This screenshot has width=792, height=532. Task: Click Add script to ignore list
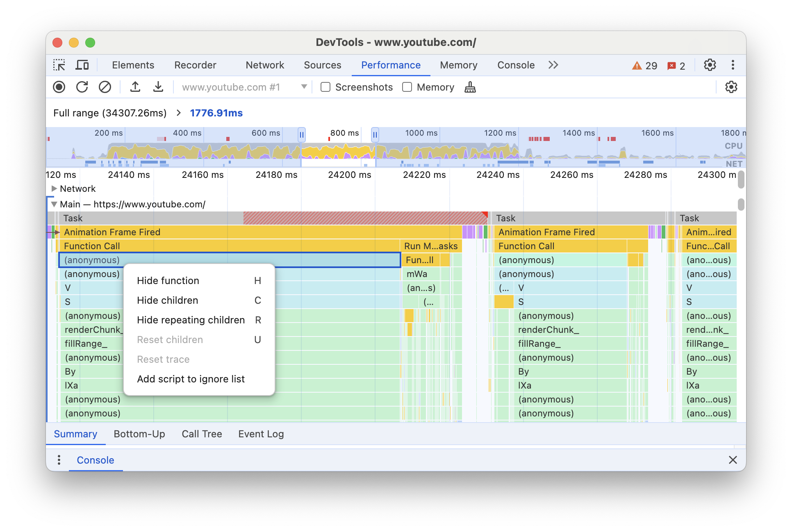pyautogui.click(x=191, y=377)
